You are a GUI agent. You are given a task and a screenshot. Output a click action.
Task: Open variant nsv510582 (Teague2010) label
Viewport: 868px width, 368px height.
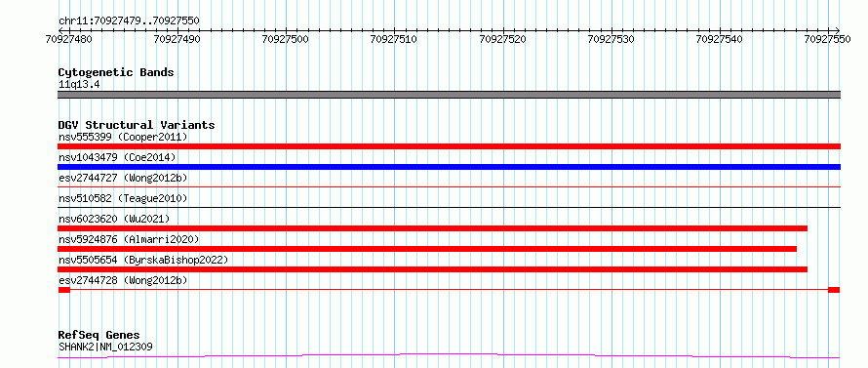pyautogui.click(x=123, y=198)
